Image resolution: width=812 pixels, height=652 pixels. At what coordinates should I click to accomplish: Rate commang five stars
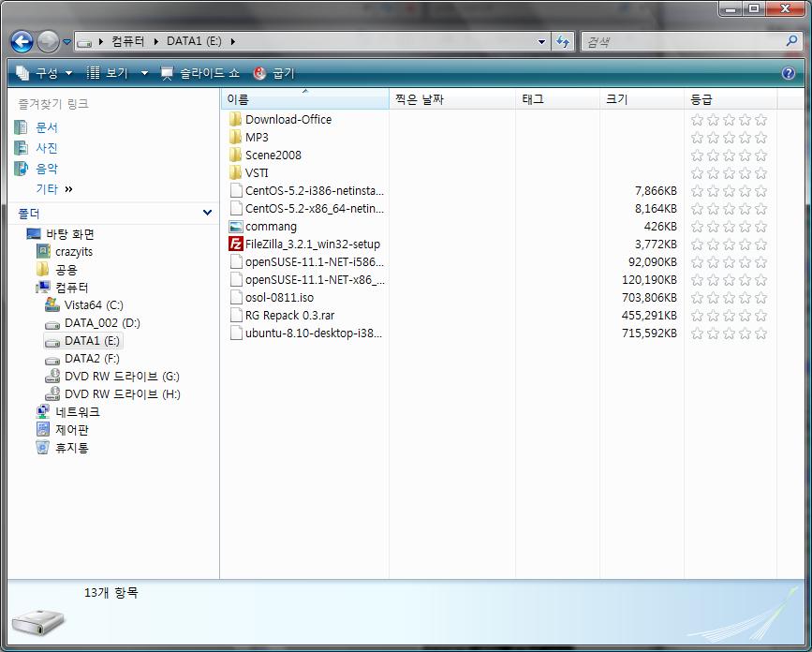point(760,227)
